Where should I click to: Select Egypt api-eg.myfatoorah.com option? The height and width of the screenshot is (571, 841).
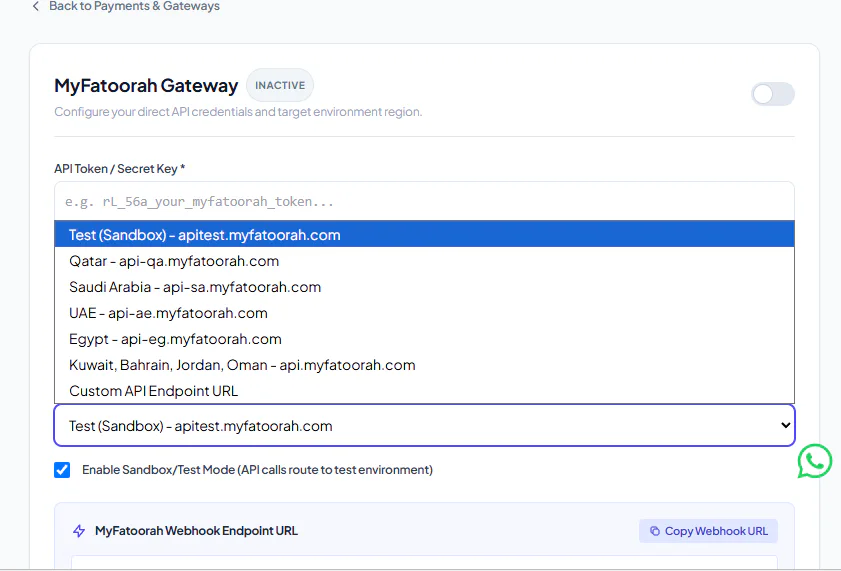[424, 339]
